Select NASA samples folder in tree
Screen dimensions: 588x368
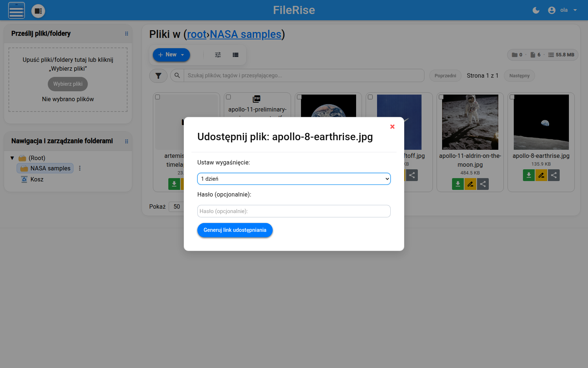(45, 168)
